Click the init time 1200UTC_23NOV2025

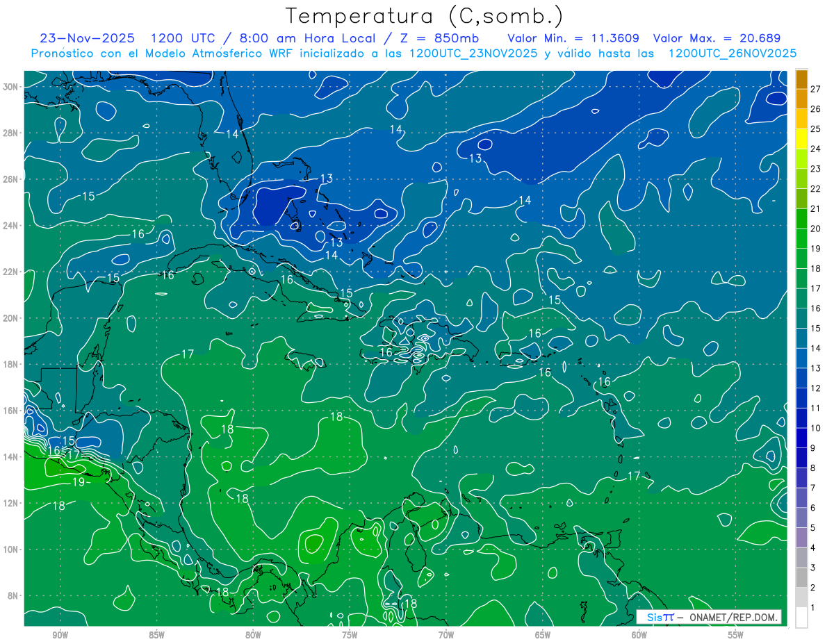(x=473, y=53)
